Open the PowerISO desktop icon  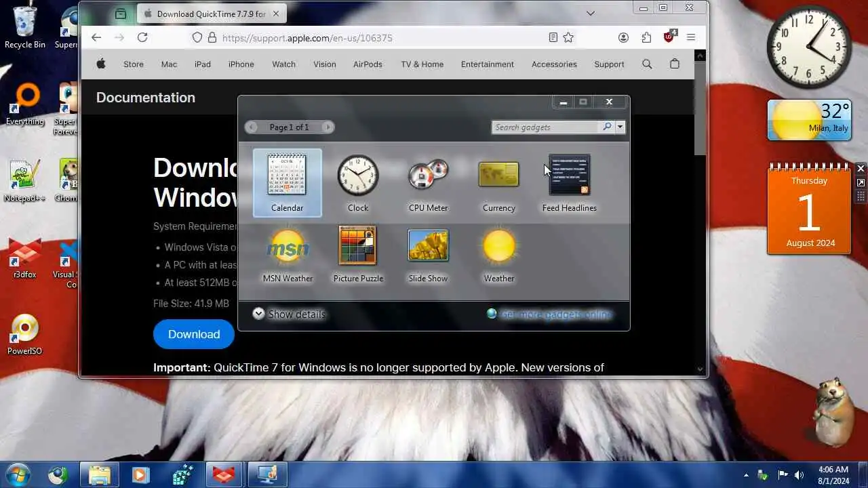(24, 334)
